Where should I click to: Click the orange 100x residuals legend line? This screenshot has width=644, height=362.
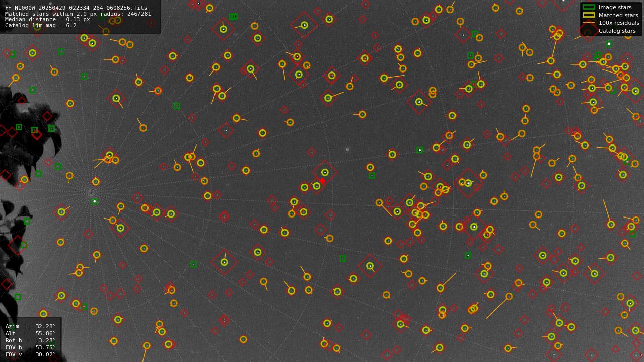pyautogui.click(x=588, y=23)
